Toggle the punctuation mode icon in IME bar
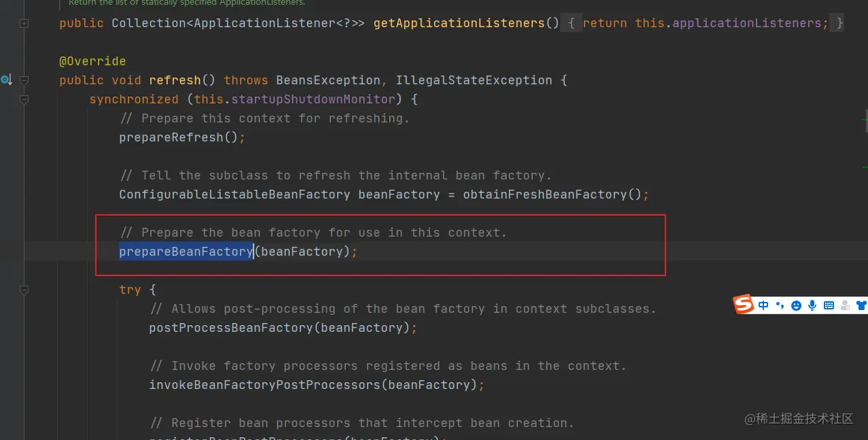This screenshot has height=440, width=868. (x=780, y=305)
